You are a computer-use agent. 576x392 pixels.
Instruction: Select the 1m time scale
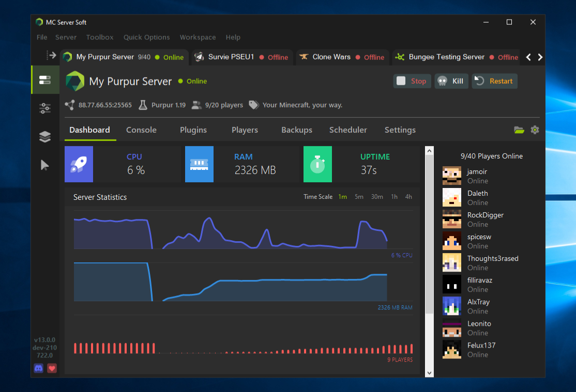(x=342, y=197)
